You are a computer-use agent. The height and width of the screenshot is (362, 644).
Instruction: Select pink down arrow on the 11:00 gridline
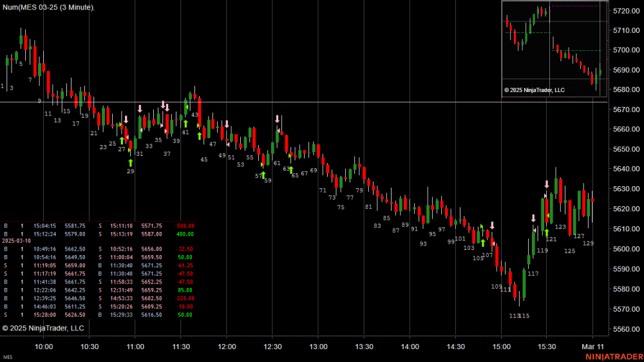140,108
